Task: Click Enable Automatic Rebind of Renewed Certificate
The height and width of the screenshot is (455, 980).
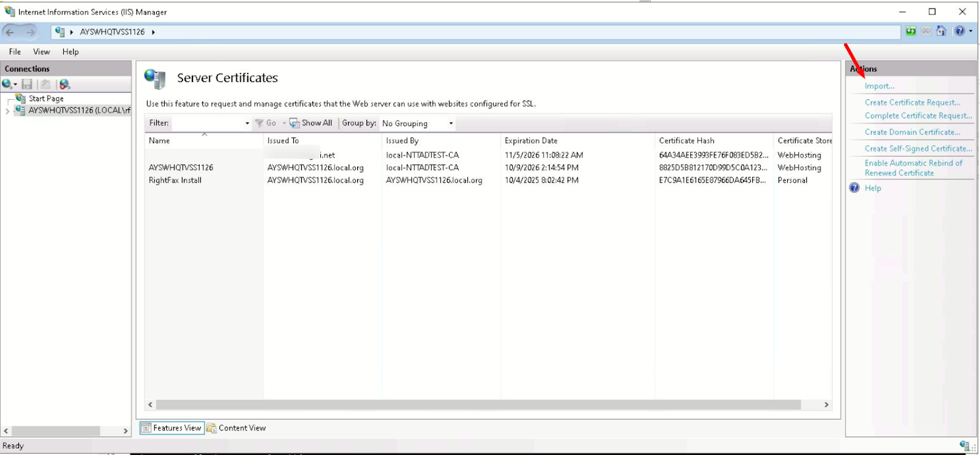Action: click(x=914, y=168)
